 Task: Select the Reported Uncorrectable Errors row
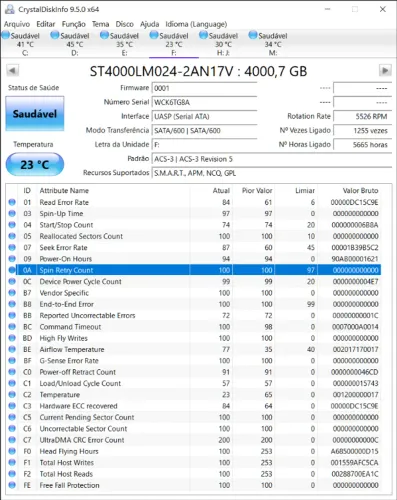(x=194, y=315)
